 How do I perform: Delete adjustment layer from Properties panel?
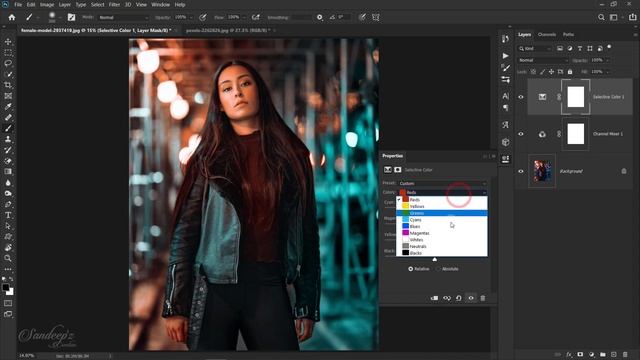[483, 298]
